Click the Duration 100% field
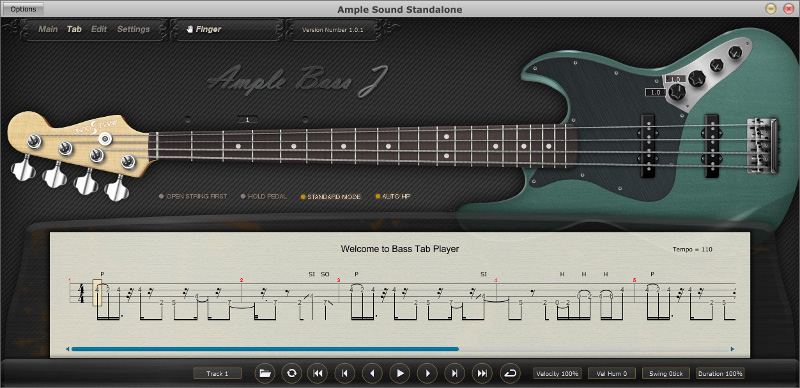The image size is (800, 388). [x=720, y=373]
